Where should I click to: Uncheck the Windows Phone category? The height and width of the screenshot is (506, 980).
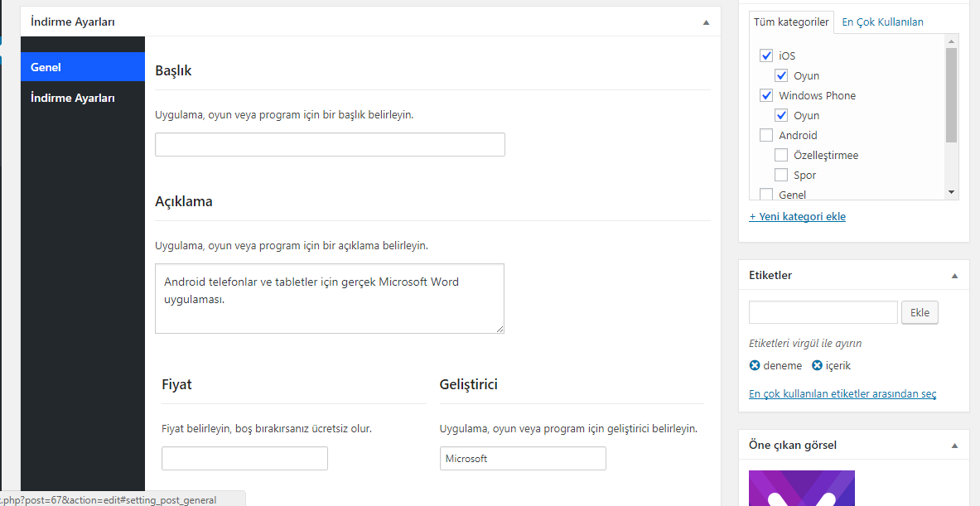tap(765, 95)
